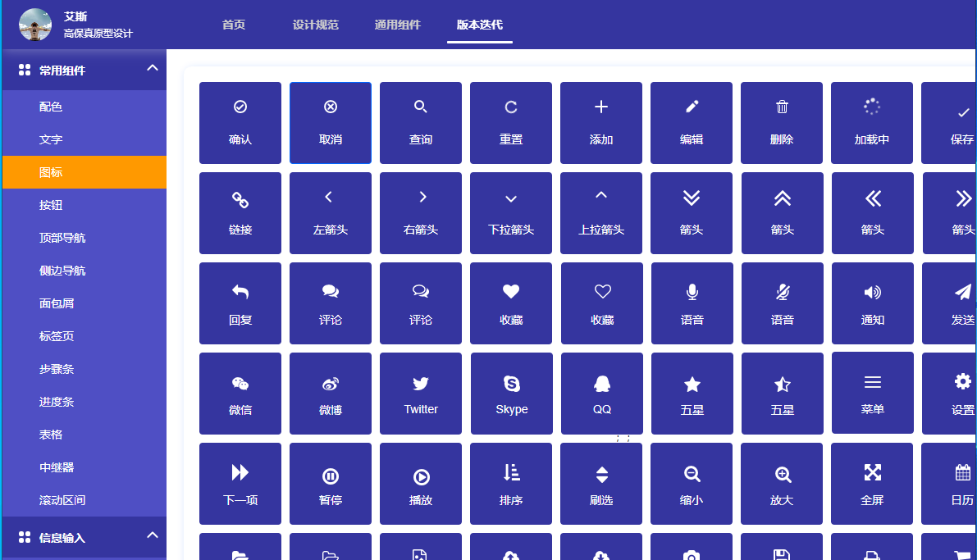Click the full star 五星 tile

pyautogui.click(x=692, y=394)
